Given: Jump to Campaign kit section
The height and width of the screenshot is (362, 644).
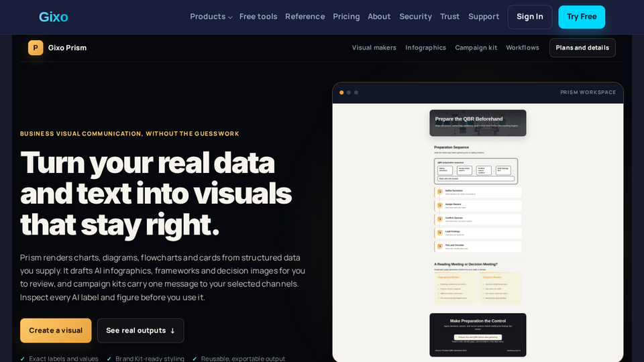Looking at the screenshot, I should tap(476, 48).
